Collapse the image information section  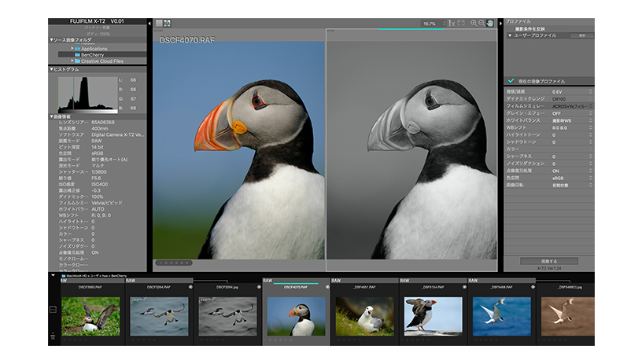tap(52, 116)
